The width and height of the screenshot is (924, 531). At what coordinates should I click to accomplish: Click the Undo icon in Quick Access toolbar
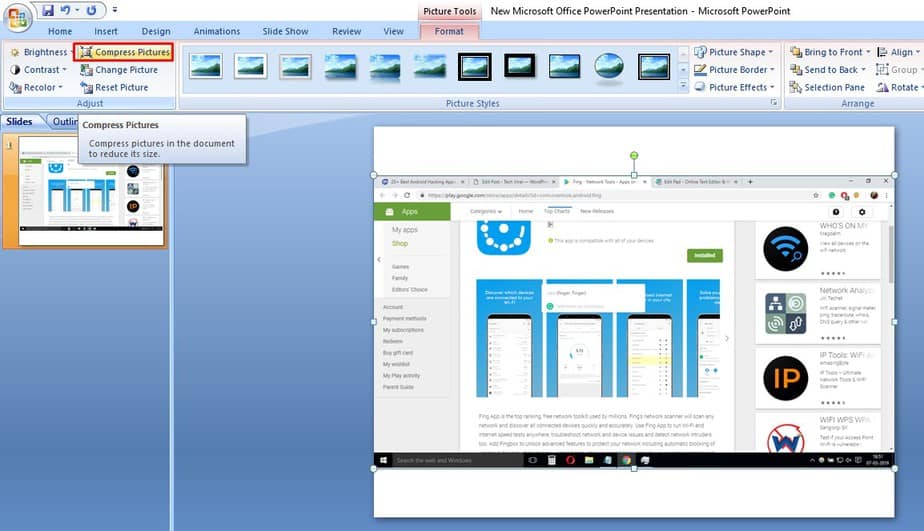tap(65, 10)
